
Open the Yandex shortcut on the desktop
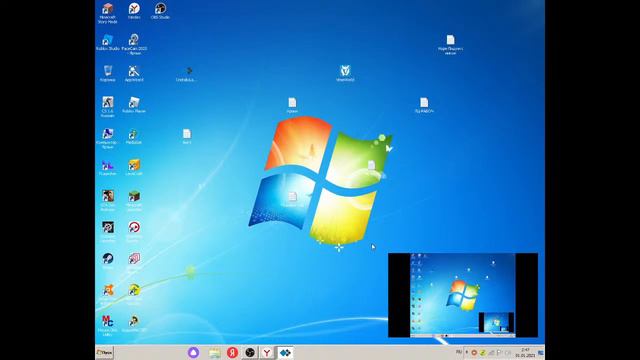point(134,11)
